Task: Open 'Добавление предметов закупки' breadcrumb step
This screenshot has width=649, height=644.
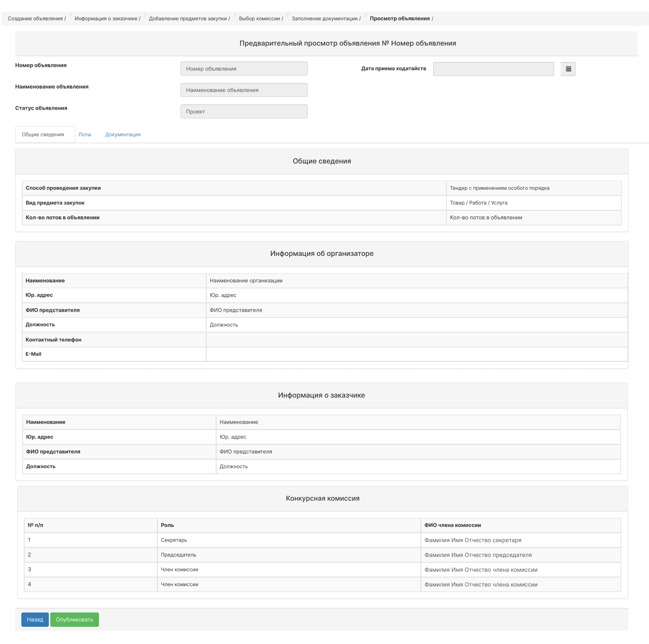Action: tap(188, 18)
